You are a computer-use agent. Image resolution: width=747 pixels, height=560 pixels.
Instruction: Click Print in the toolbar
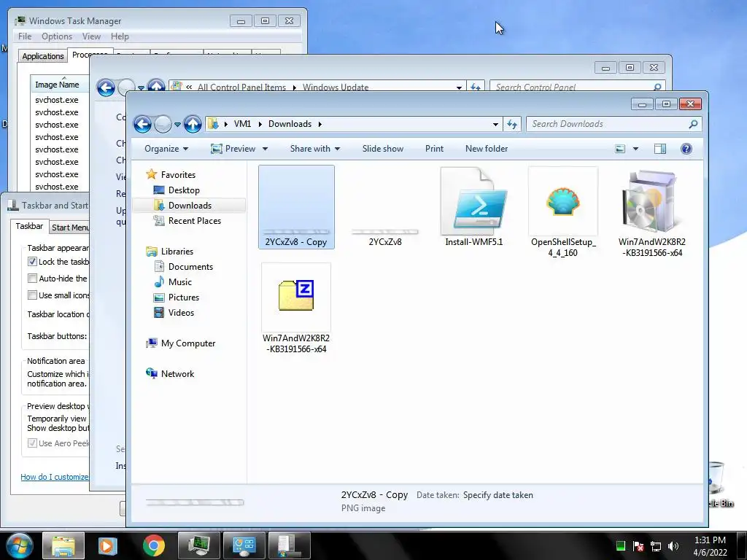coord(434,149)
